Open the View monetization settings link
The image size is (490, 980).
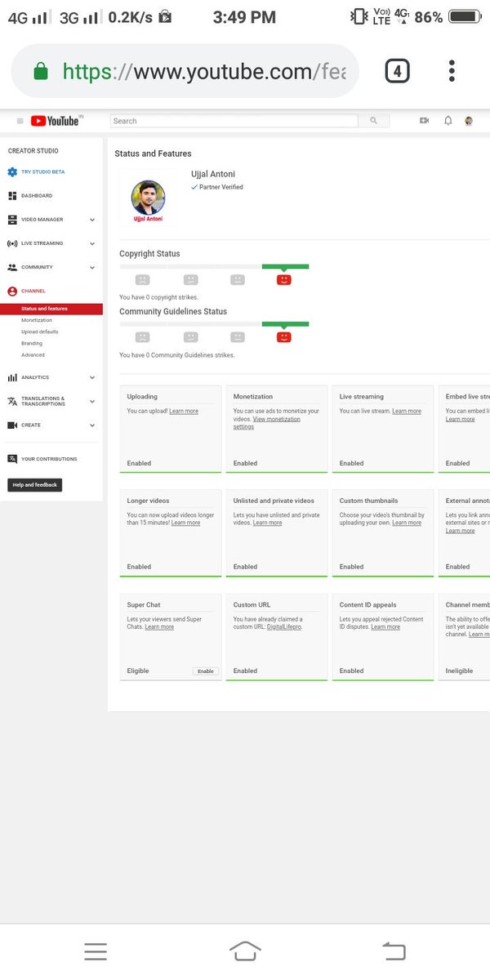coord(267,423)
